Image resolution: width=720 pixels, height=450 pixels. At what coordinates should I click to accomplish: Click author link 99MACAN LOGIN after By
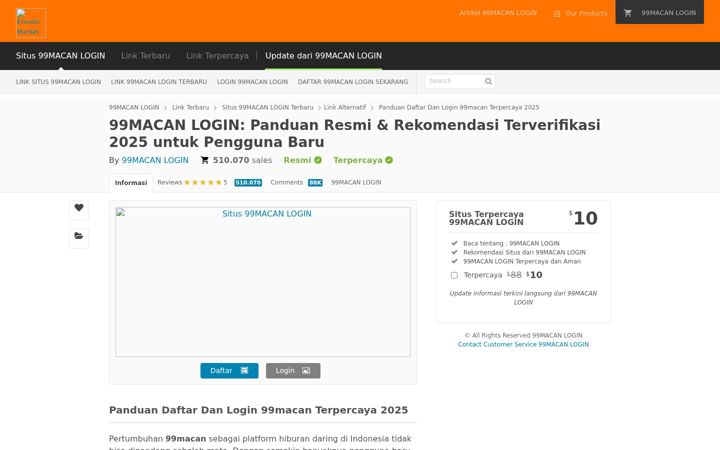(155, 160)
